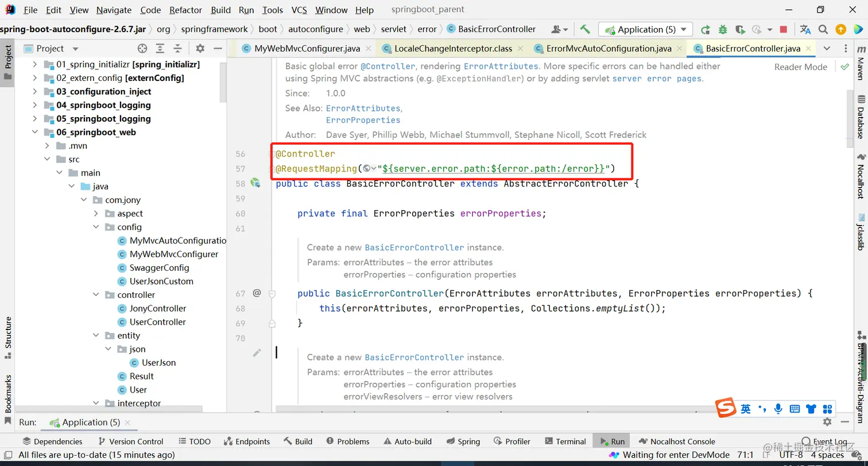
Task: Open Project panel gear settings
Action: pyautogui.click(x=200, y=49)
